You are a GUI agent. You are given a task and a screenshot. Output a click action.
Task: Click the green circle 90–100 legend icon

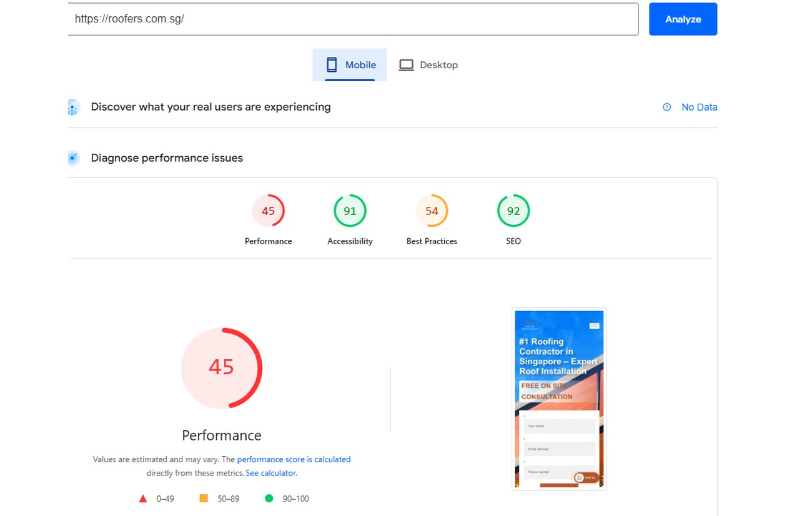pyautogui.click(x=269, y=499)
